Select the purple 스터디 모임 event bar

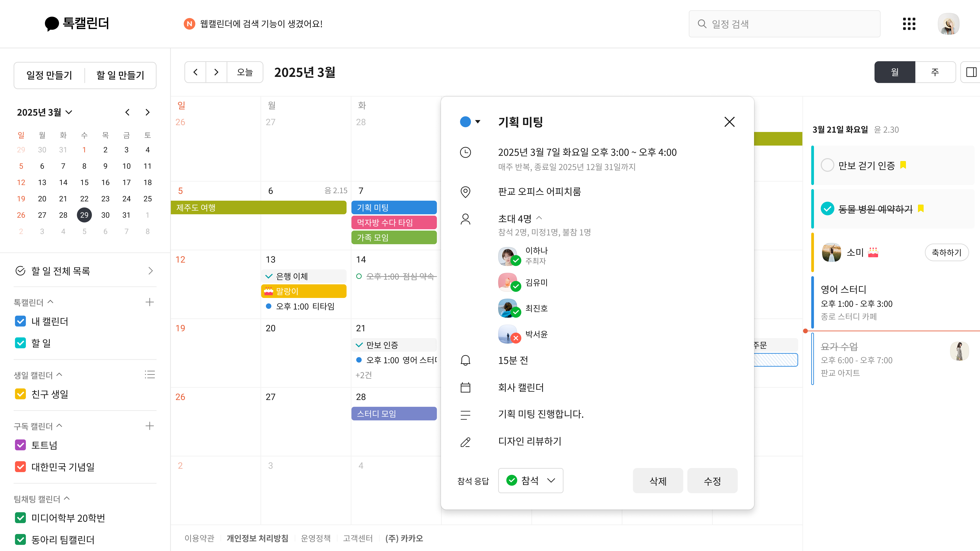[394, 414]
